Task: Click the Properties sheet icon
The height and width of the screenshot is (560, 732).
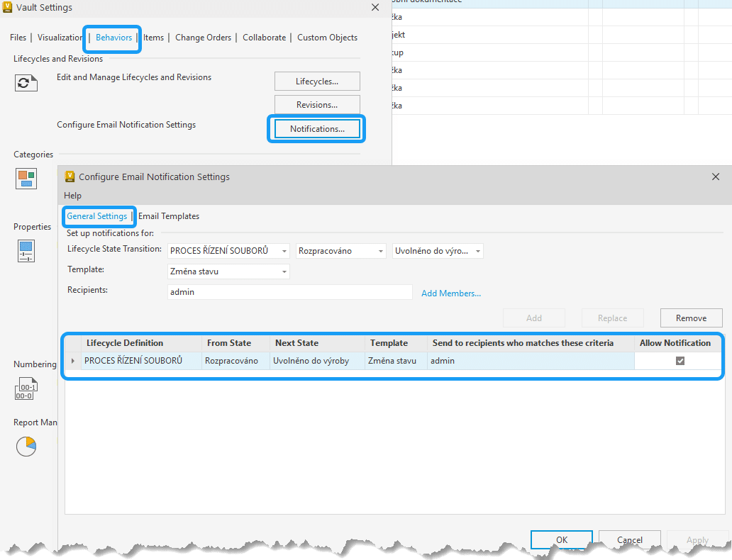Action: pyautogui.click(x=26, y=251)
